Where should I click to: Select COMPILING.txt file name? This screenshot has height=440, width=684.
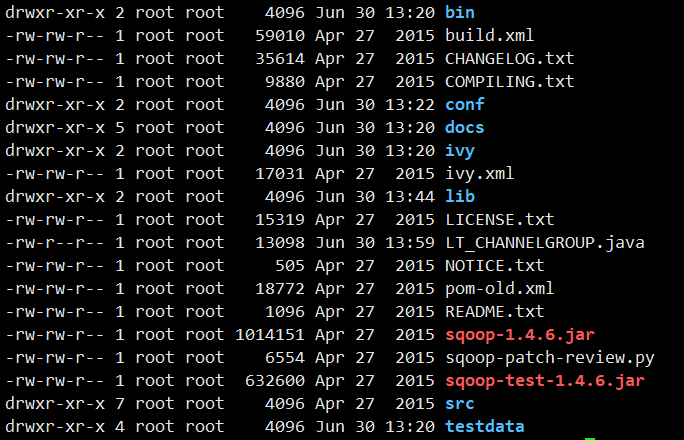(x=510, y=82)
